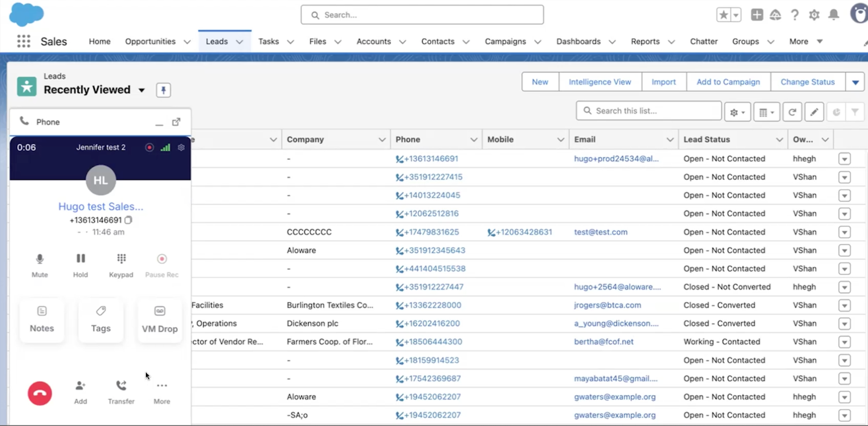Click the recording indicator in call header
Image resolution: width=868 pixels, height=426 pixels.
[149, 147]
